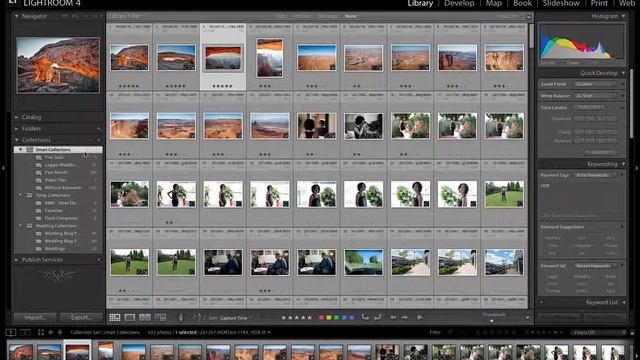Toggle sort direction icon beside Sort
The height and width of the screenshot is (360, 640).
[x=198, y=317]
